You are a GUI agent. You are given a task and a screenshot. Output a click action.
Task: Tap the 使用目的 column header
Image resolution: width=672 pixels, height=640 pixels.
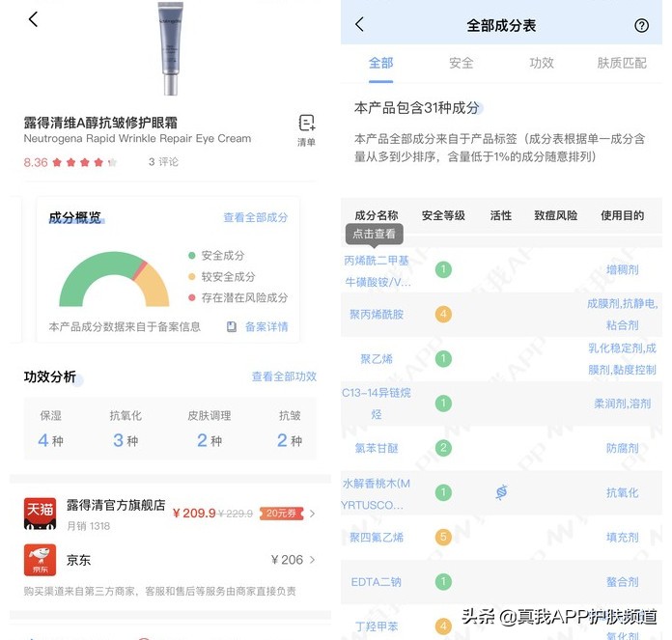pos(623,215)
